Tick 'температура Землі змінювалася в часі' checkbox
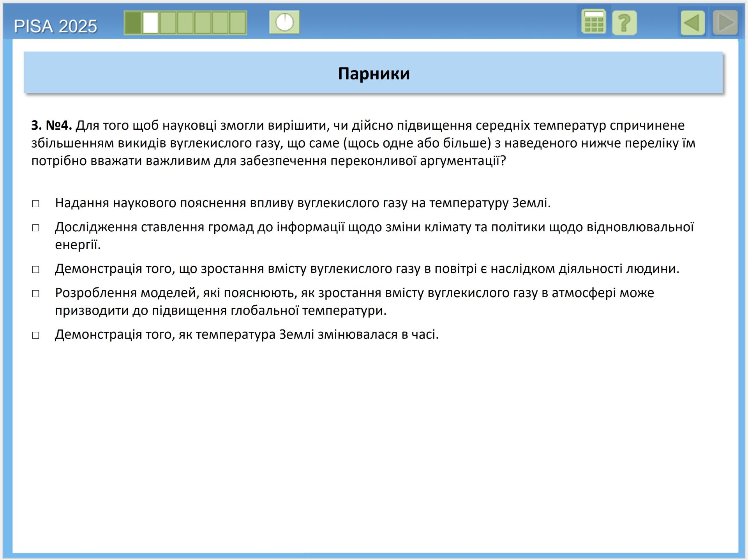 (35, 335)
